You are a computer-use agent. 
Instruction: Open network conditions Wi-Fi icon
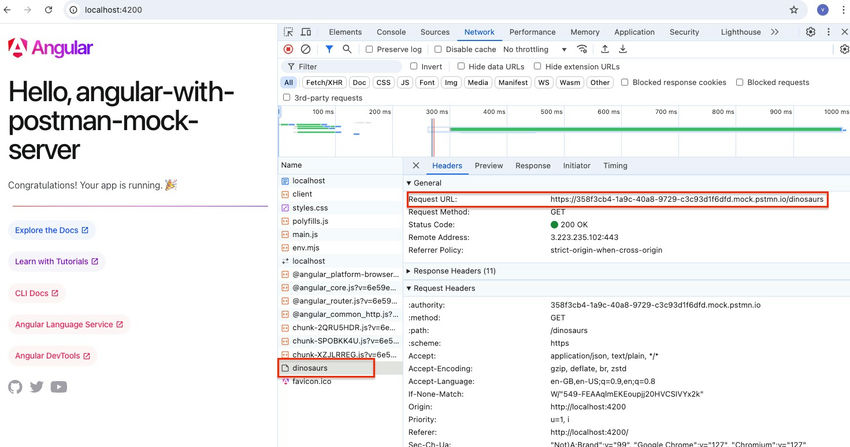pos(582,49)
